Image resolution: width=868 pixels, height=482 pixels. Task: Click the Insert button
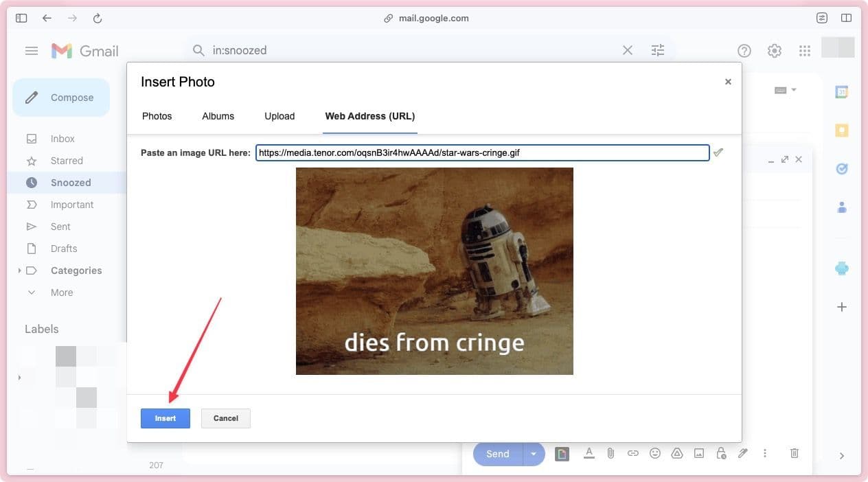(165, 418)
